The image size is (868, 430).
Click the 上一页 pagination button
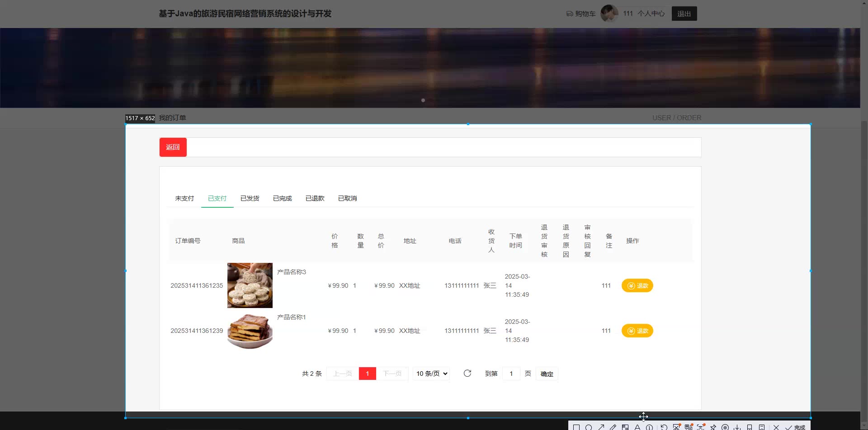pyautogui.click(x=342, y=374)
